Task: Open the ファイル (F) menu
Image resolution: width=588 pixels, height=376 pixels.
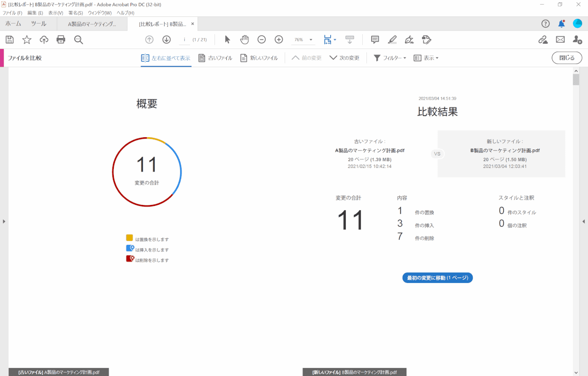Action: [12, 13]
